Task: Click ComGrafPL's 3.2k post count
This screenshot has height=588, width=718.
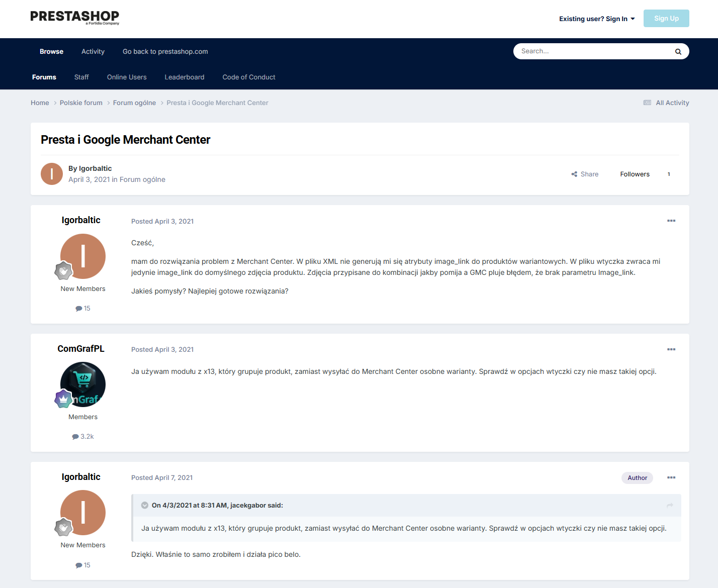Action: click(83, 437)
